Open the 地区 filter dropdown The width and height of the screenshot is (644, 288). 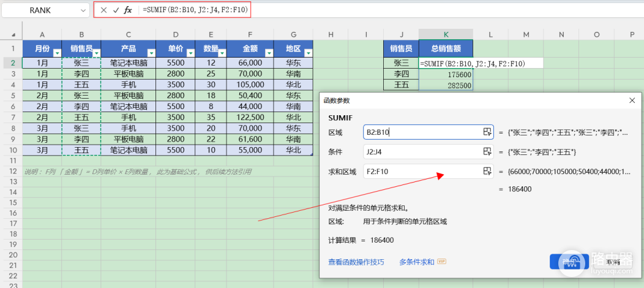[308, 53]
